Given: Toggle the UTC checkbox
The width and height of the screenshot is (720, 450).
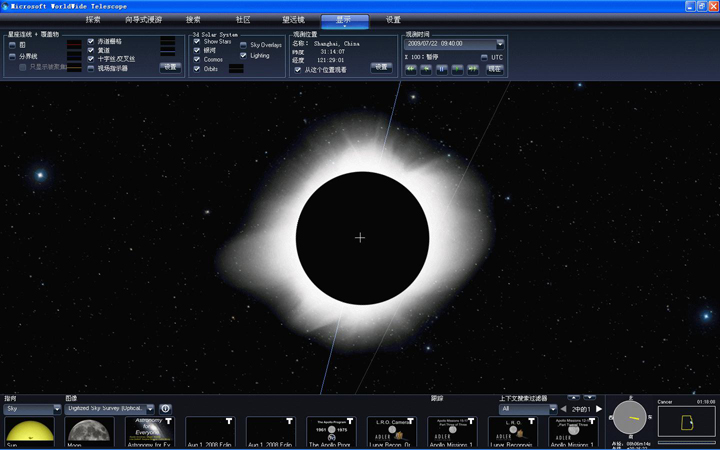Looking at the screenshot, I should [x=484, y=57].
